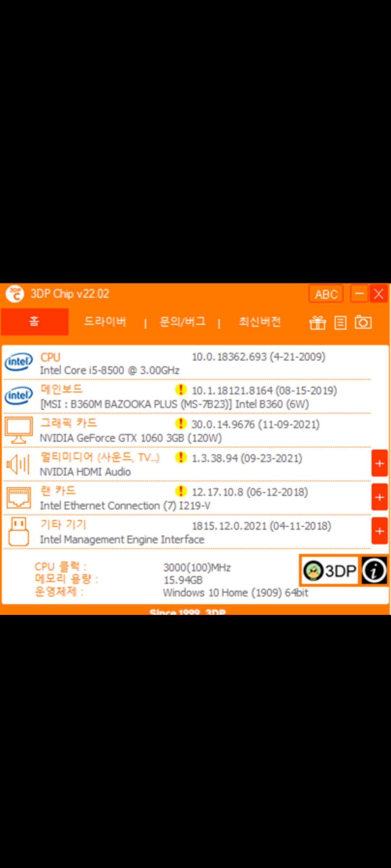Viewport: 391px width, 868px height.
Task: Expand the 기타 기기 device list with plus
Action: pyautogui.click(x=379, y=531)
